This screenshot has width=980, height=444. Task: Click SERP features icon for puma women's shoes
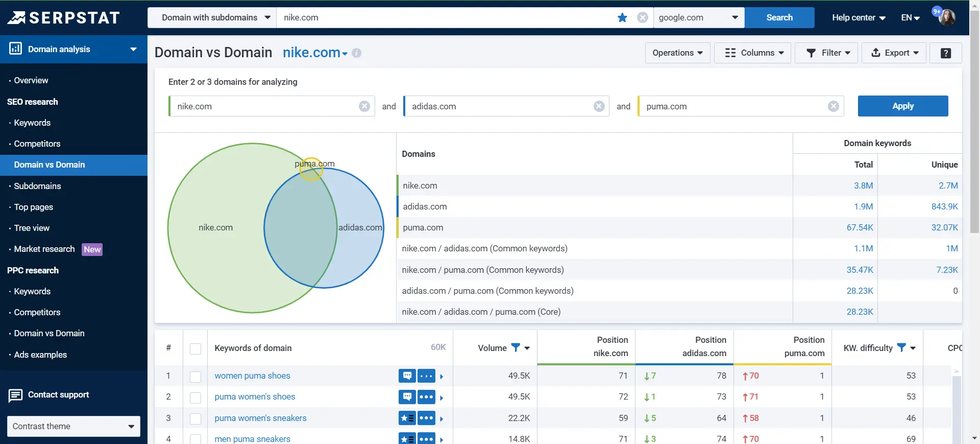(x=407, y=397)
